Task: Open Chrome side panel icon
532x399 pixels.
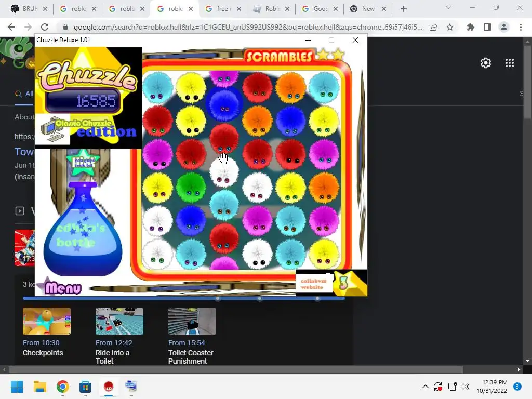Action: (x=487, y=27)
